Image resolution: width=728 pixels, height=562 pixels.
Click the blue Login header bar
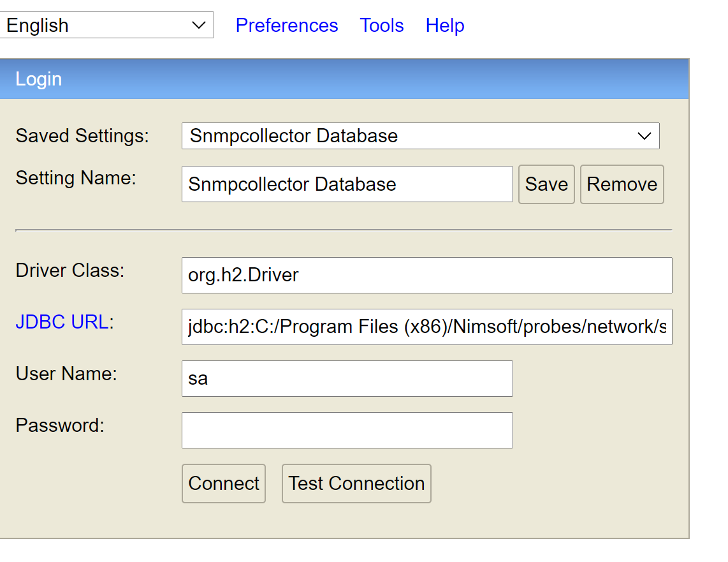(344, 79)
